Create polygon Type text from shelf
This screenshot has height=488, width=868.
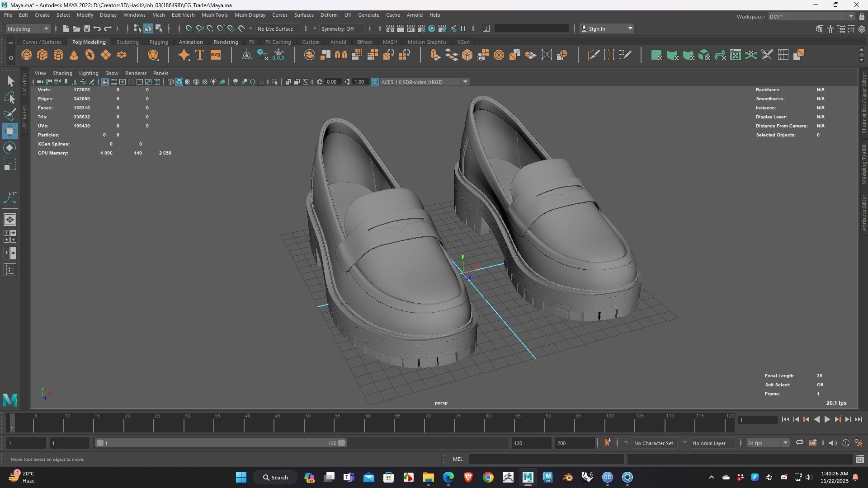tap(199, 55)
